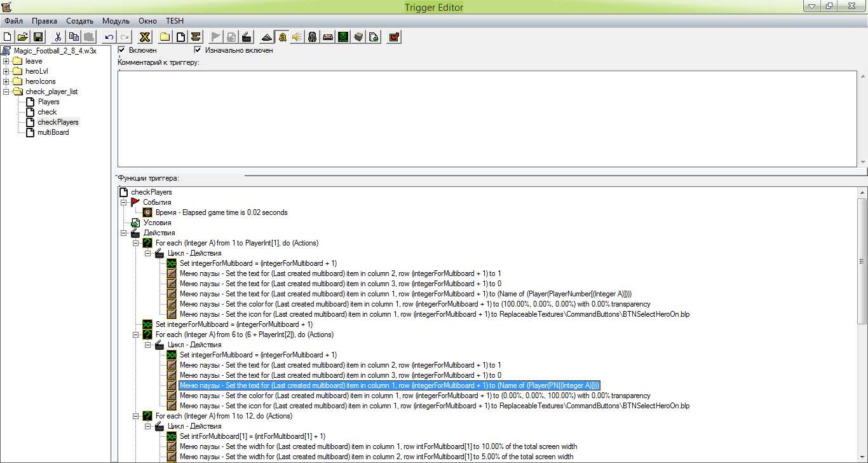Viewport: 868px width, 463px height.
Task: Click the comment box scroll down arrow
Action: click(862, 163)
